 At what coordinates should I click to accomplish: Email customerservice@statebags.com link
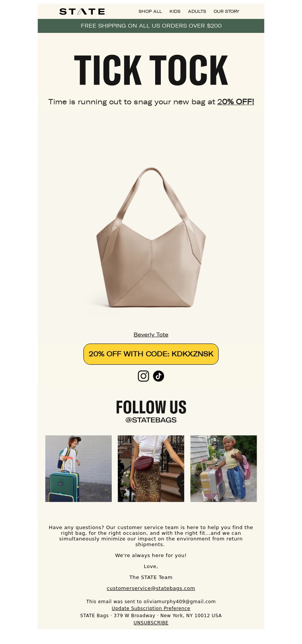point(151,588)
